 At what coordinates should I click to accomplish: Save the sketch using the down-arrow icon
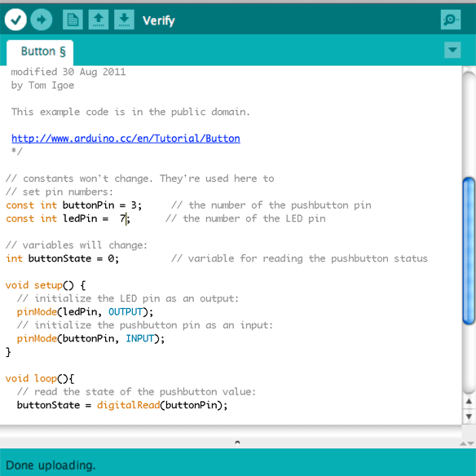tap(124, 20)
